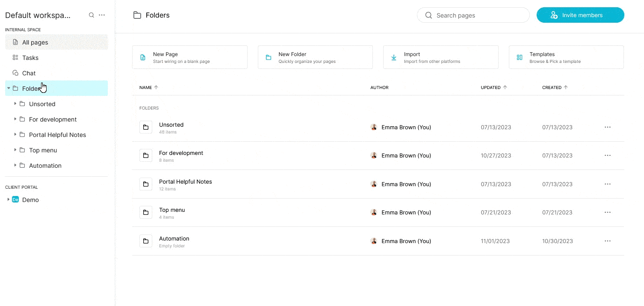The image size is (644, 306).
Task: Click Emma Brown's avatar in the Unsorted row
Action: [374, 127]
